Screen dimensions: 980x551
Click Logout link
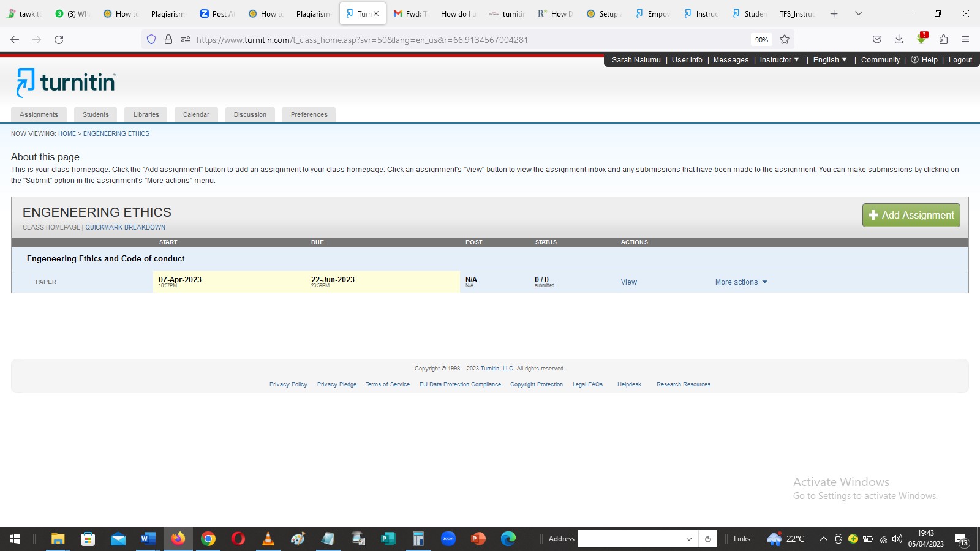(960, 59)
